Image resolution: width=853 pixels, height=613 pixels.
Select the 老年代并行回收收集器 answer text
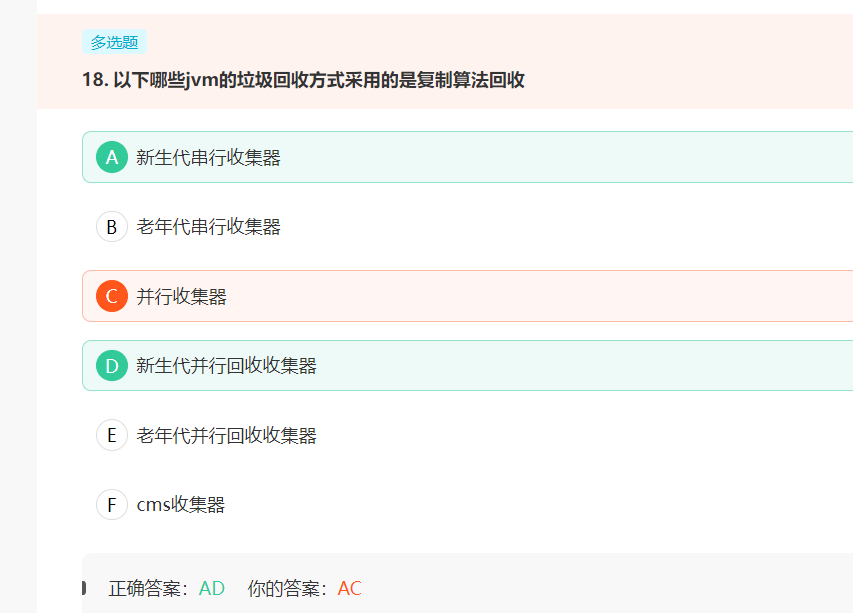pyautogui.click(x=226, y=435)
